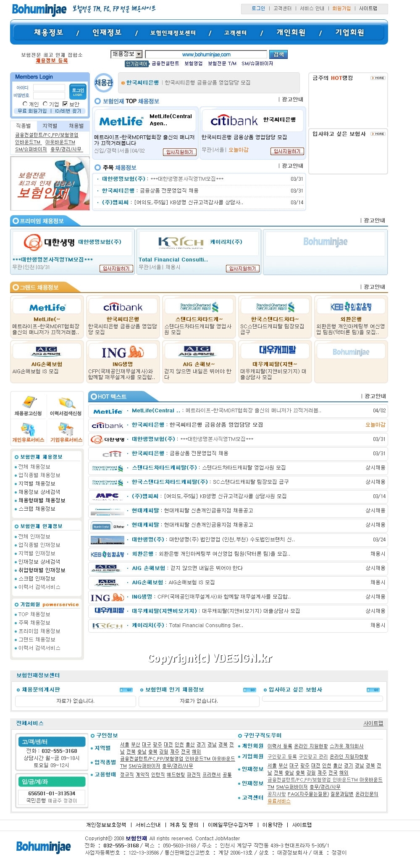Open 인재정보 상세검색 in the sidebar

[39, 562]
